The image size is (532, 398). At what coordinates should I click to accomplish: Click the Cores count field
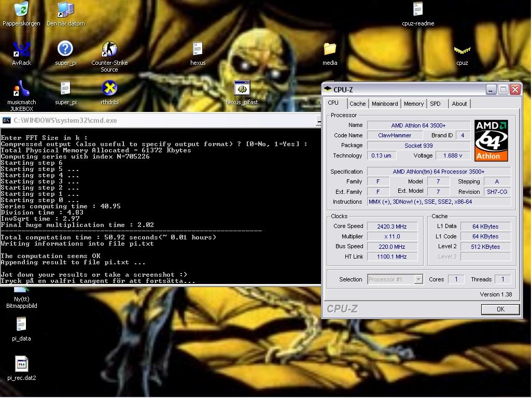point(456,279)
